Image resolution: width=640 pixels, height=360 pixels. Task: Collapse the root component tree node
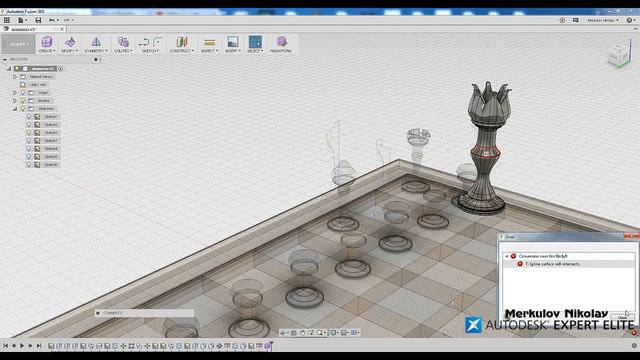coord(9,69)
